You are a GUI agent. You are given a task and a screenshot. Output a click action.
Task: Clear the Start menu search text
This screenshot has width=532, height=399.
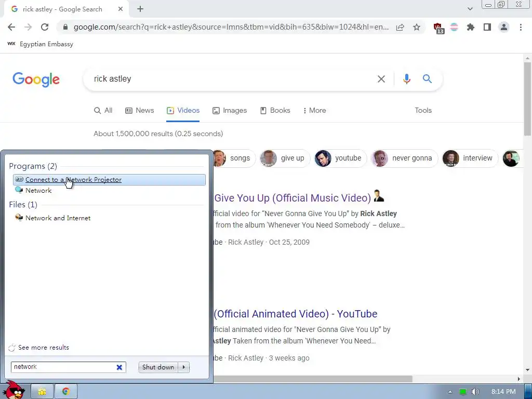119,367
